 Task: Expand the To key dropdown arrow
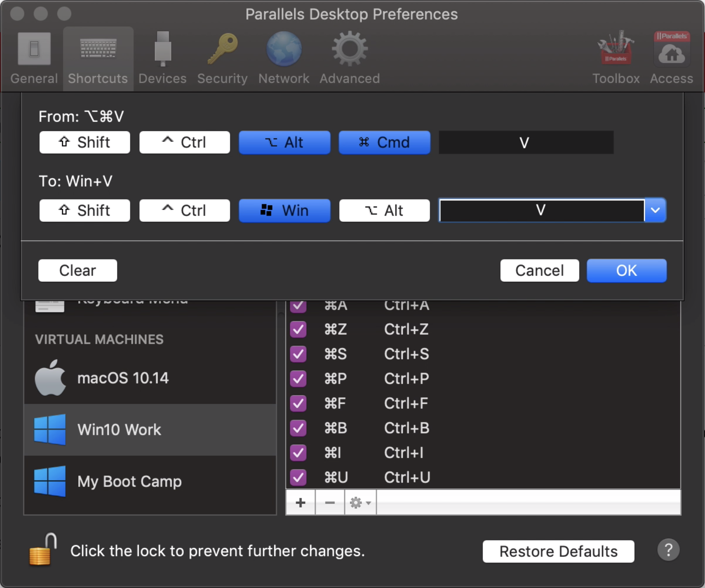pyautogui.click(x=655, y=210)
